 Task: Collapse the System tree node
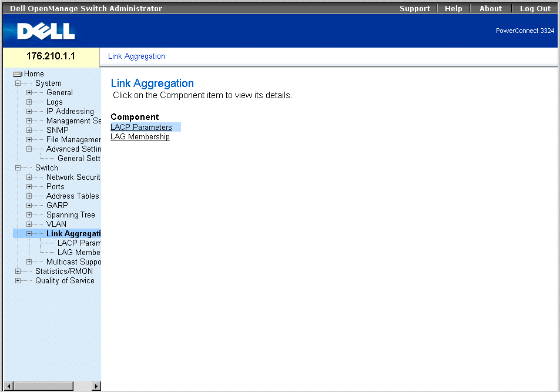(18, 83)
